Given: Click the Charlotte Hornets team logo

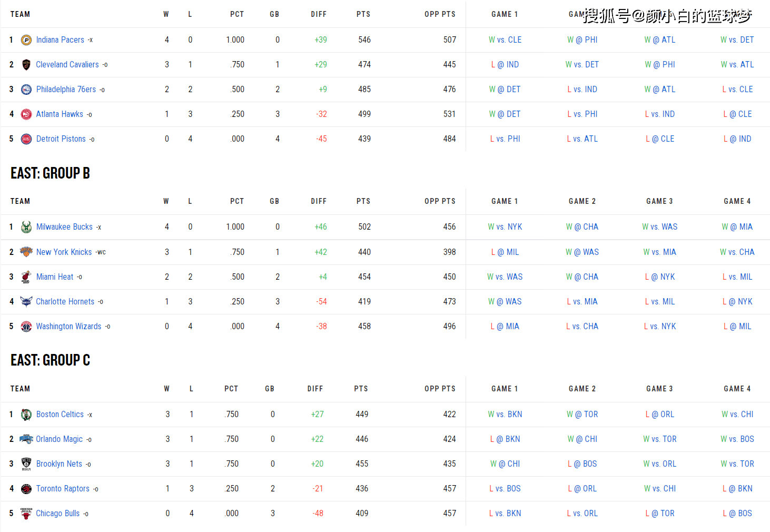Looking at the screenshot, I should 26,301.
